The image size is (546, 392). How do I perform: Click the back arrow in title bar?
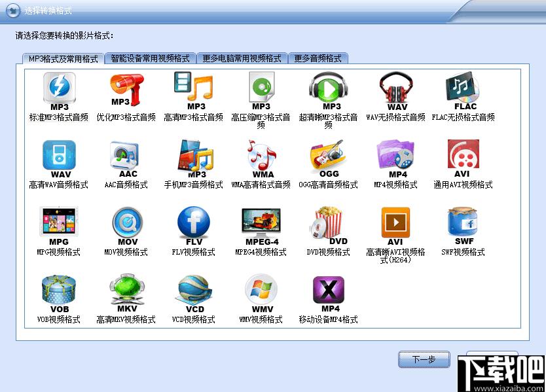click(x=13, y=10)
